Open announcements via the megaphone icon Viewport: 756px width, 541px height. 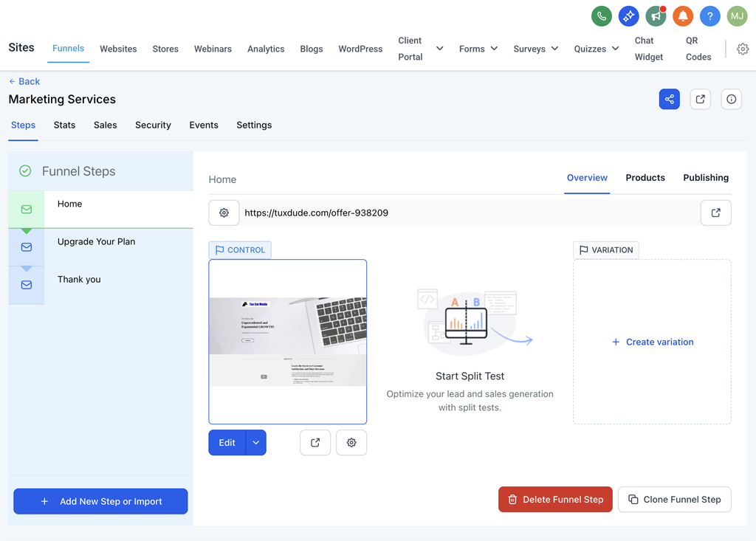656,15
